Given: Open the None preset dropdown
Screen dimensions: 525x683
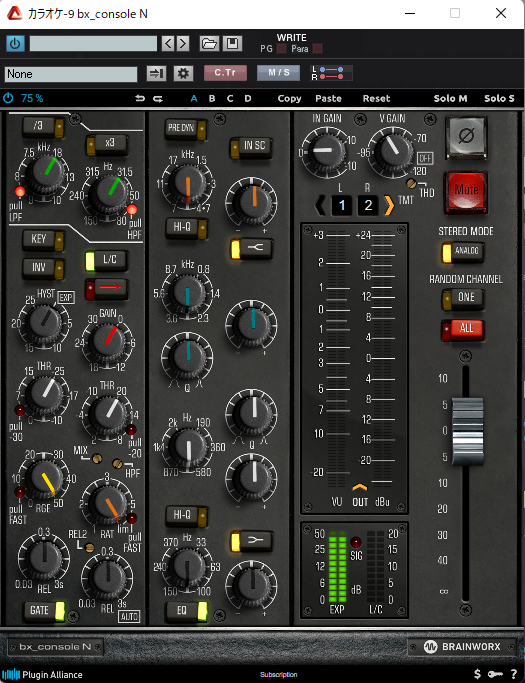Looking at the screenshot, I should [71, 74].
